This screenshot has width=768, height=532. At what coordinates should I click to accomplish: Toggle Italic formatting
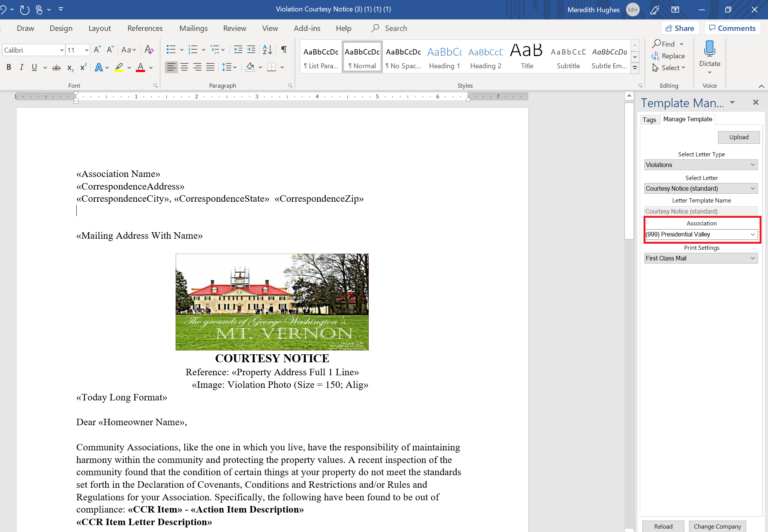(21, 68)
